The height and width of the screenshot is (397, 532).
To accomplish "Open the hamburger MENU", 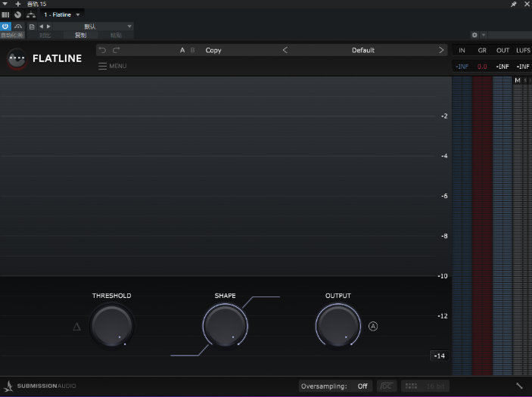I will click(x=112, y=66).
